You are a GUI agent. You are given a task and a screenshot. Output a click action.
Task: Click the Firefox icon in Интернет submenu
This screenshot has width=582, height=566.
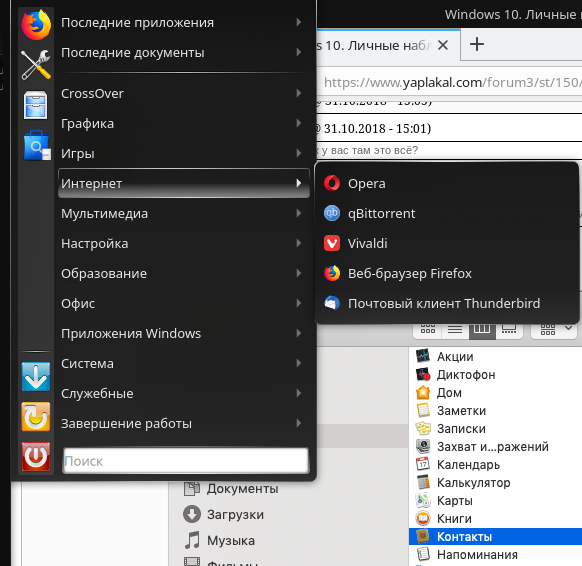(332, 274)
